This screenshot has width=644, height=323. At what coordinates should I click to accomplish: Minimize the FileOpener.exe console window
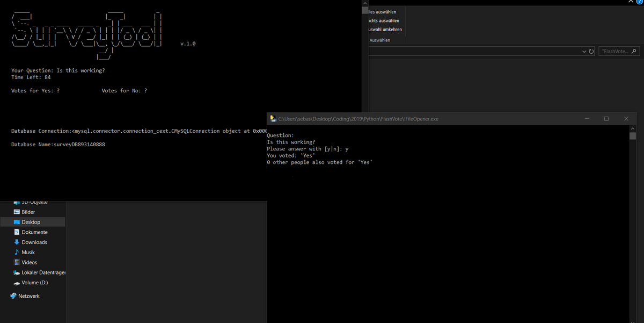coord(587,119)
